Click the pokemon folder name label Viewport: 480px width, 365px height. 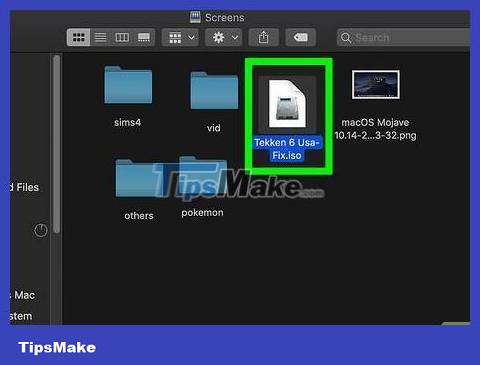202,213
